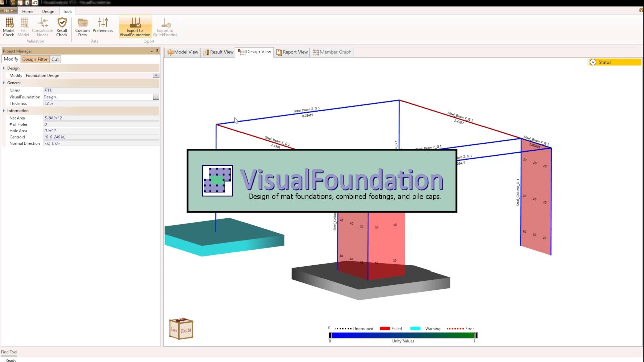The width and height of the screenshot is (644, 362).
Task: Select the Tools ribbon tab
Action: (x=67, y=11)
